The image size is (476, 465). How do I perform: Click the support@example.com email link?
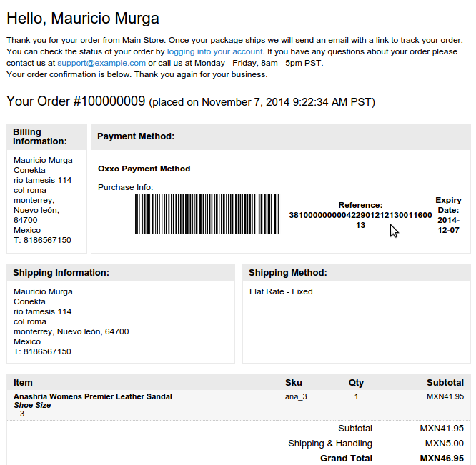coord(101,63)
